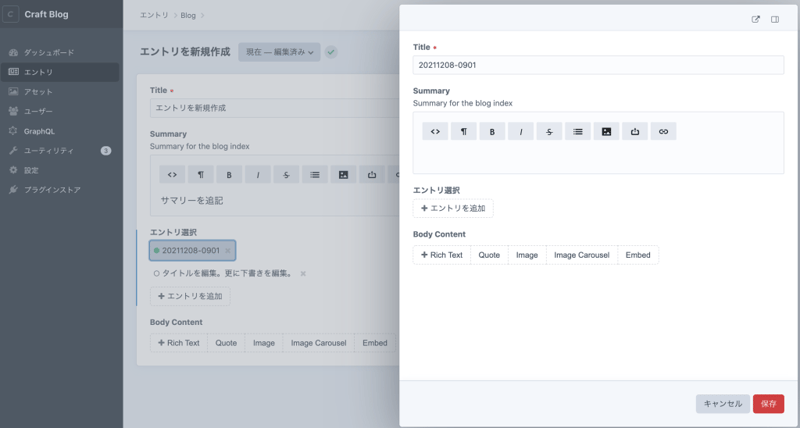
Task: Insert bullet list in slideout Summary editor
Action: click(x=577, y=131)
